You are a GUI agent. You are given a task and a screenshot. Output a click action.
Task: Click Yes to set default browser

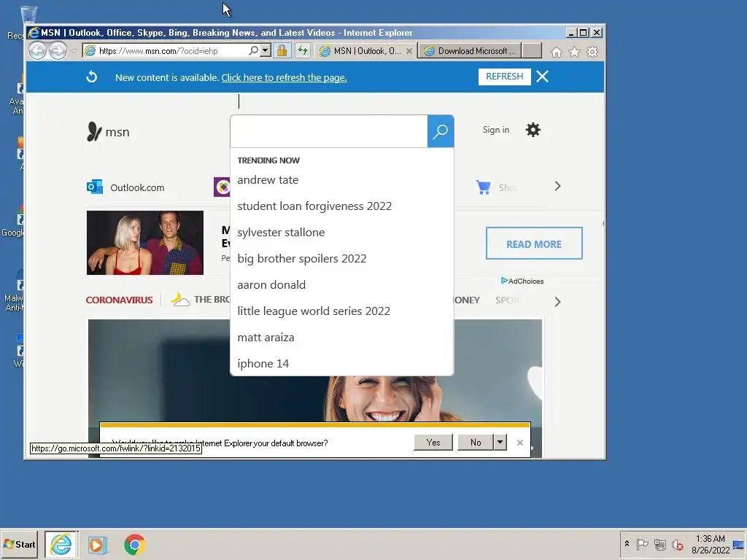click(x=433, y=443)
